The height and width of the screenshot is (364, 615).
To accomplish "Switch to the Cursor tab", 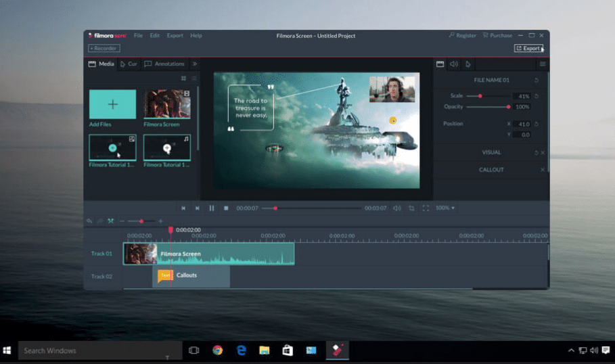I will click(129, 64).
